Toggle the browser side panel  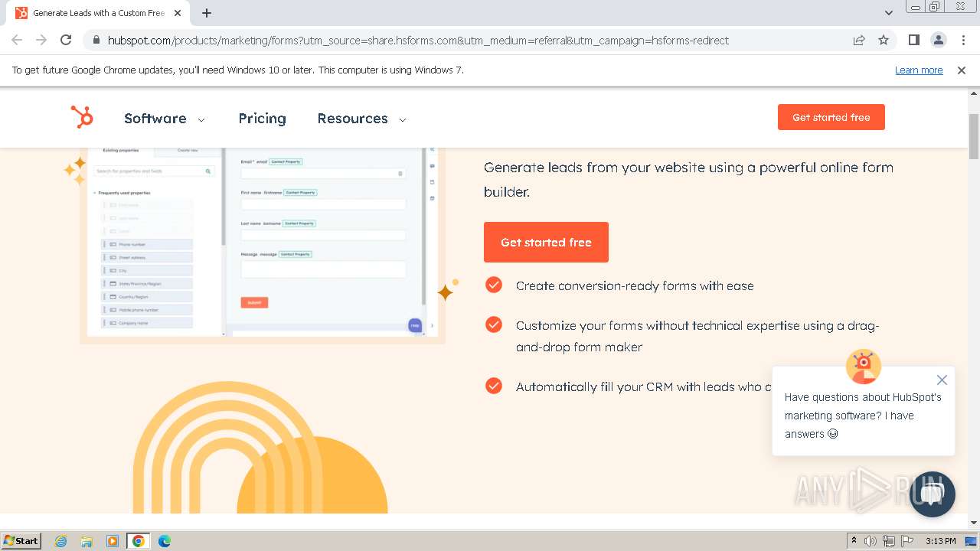tap(913, 41)
